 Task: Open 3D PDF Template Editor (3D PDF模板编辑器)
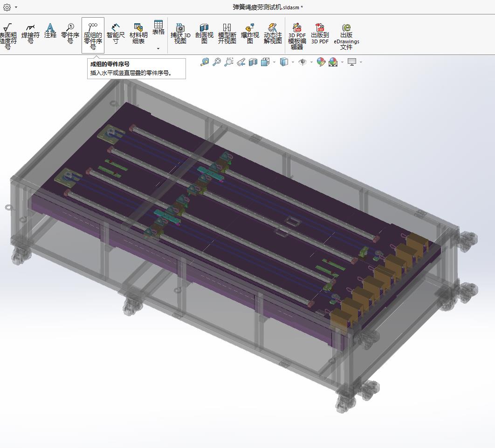(297, 36)
